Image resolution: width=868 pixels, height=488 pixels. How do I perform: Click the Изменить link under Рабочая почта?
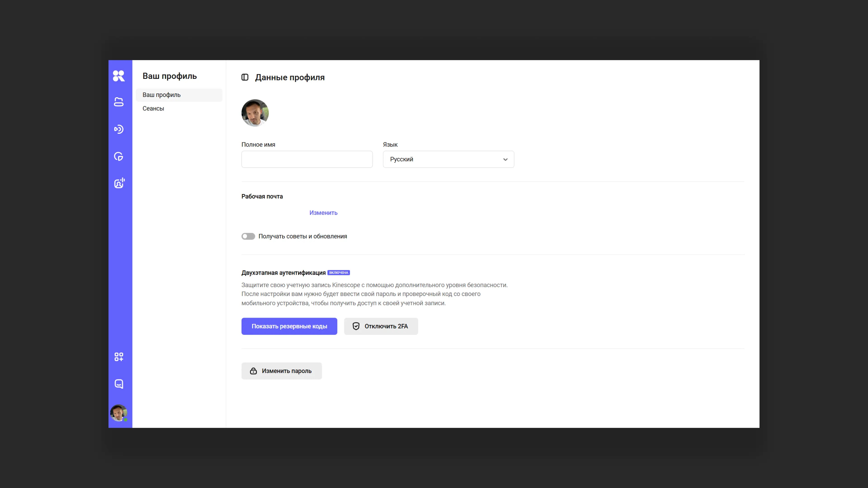pyautogui.click(x=323, y=213)
